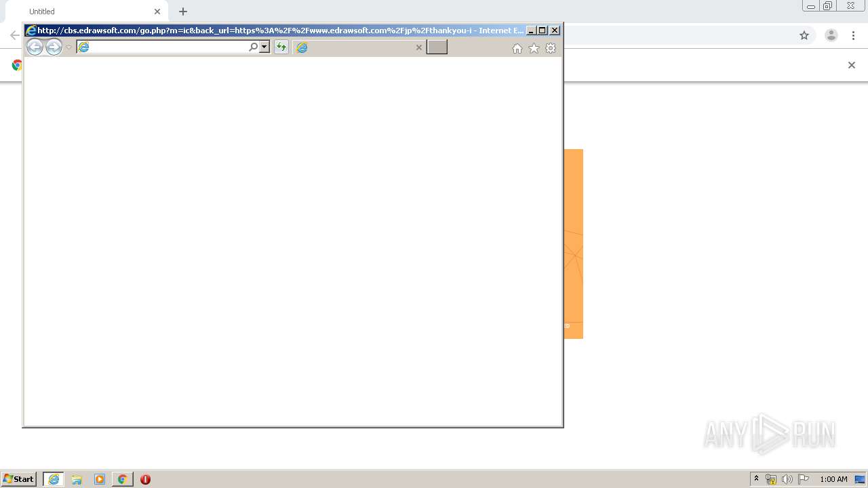The image size is (868, 488).
Task: Expand the IE address bar autocomplete dropdown
Action: 264,47
